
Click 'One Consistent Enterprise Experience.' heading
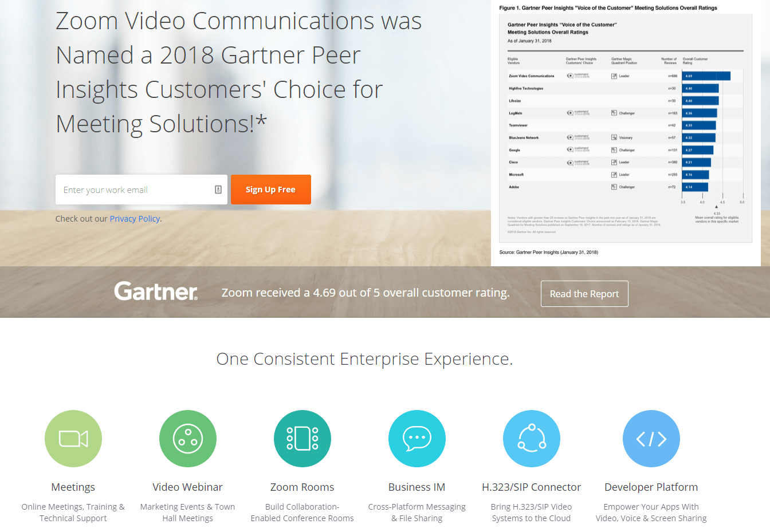[x=364, y=359]
